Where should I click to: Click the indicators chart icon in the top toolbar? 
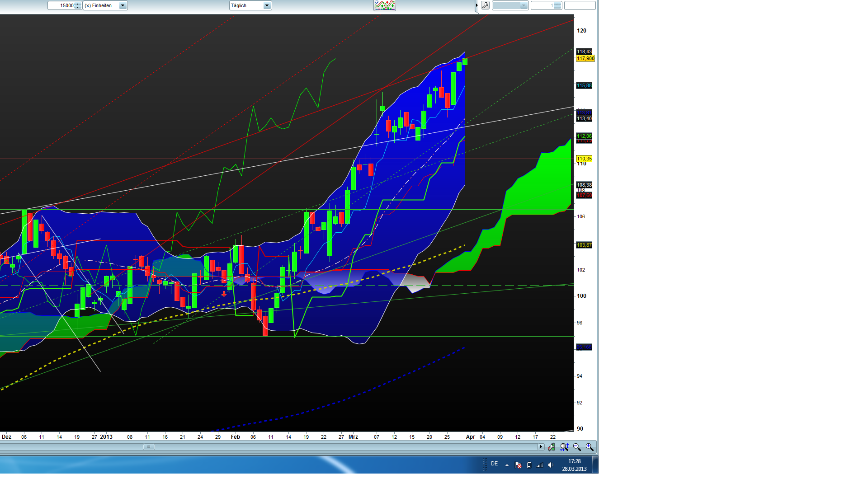click(x=384, y=5)
